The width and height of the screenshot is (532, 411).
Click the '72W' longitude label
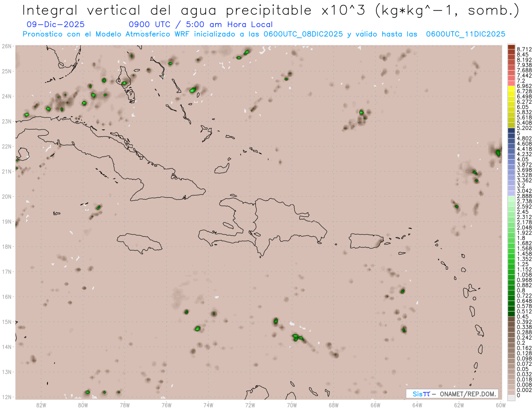click(x=250, y=404)
